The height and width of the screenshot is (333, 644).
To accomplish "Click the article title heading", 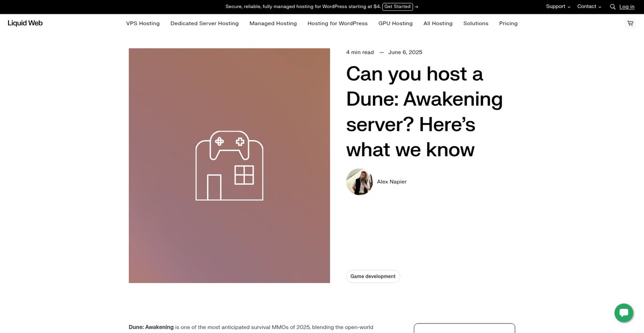I will pyautogui.click(x=425, y=112).
